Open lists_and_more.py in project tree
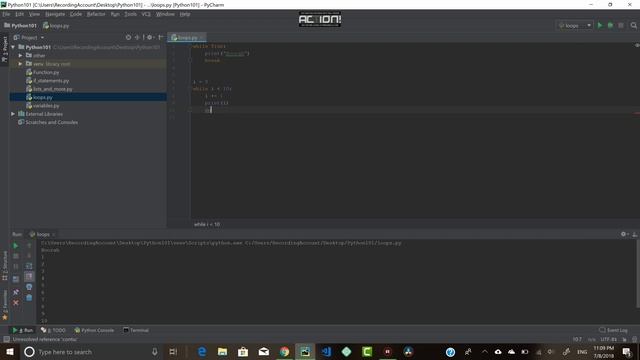The height and width of the screenshot is (360, 640). (53, 89)
